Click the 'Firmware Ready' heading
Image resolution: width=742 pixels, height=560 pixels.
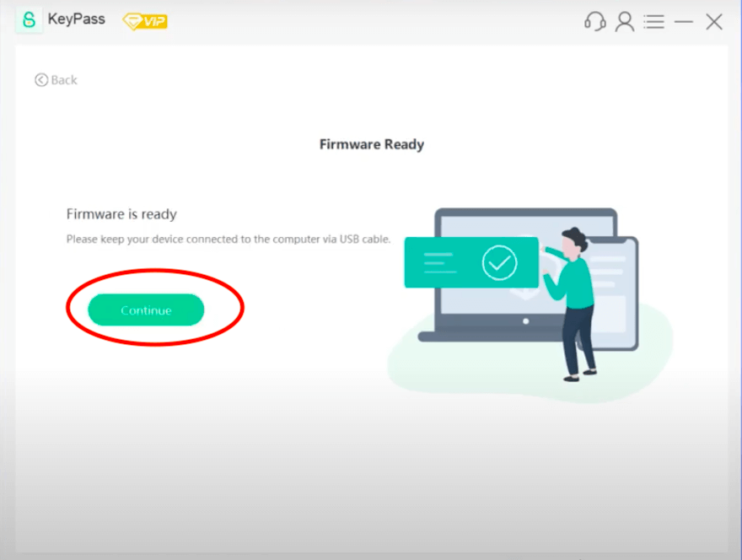point(372,144)
